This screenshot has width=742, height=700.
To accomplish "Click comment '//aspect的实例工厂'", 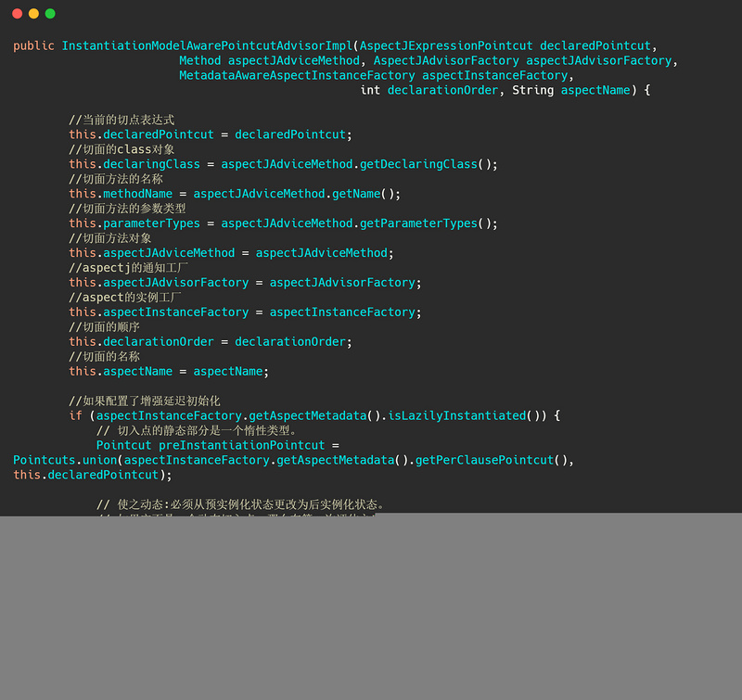I will pos(125,297).
